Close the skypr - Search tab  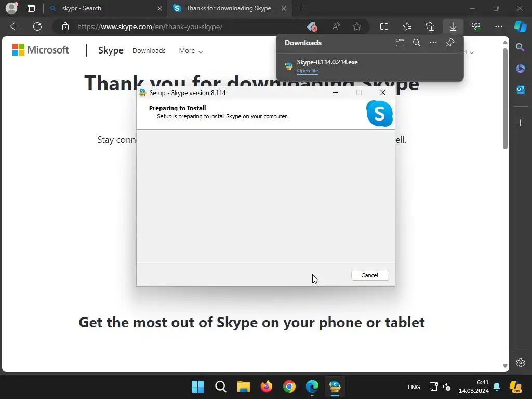tap(159, 9)
